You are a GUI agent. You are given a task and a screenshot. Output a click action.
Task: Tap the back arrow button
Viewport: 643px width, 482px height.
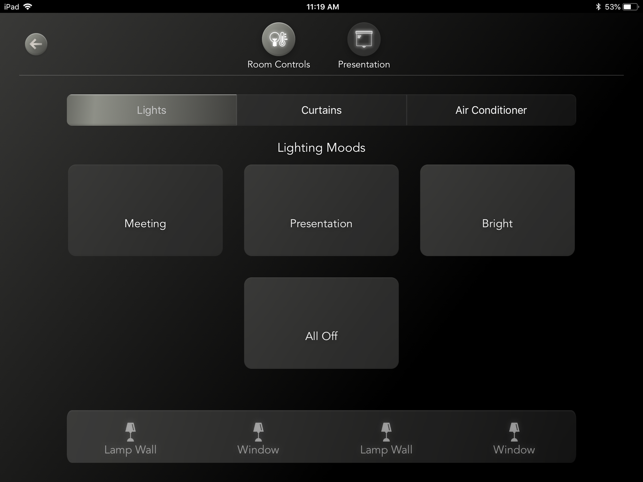(36, 44)
